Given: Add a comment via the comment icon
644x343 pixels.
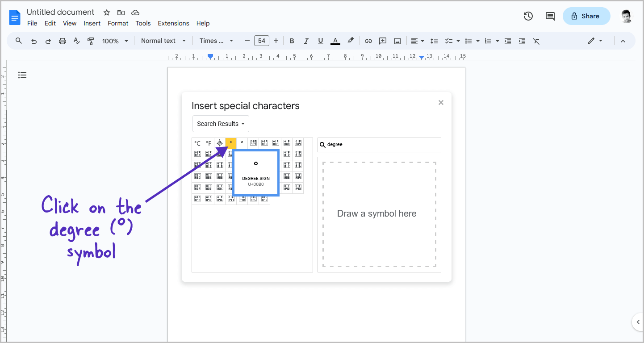Looking at the screenshot, I should [x=382, y=41].
